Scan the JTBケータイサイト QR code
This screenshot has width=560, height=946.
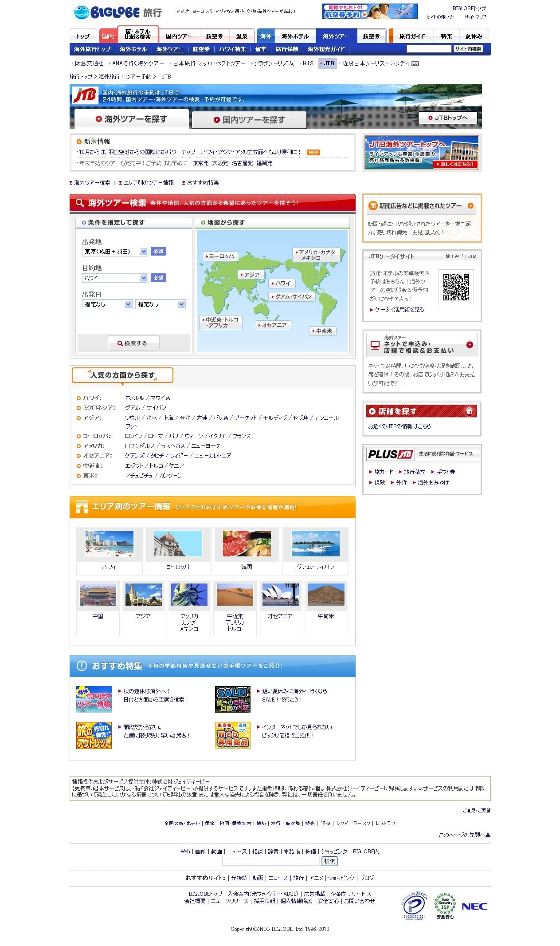click(x=456, y=287)
